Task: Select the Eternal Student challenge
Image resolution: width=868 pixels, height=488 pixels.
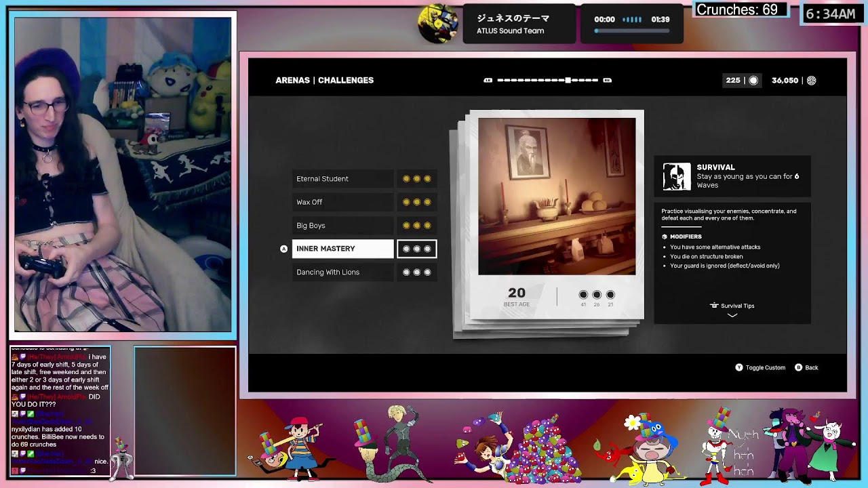Action: 342,179
